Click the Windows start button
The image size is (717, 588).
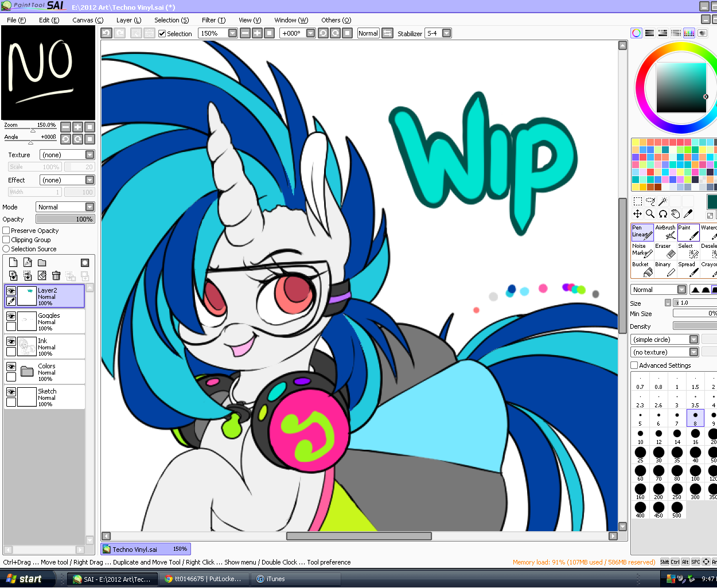pos(28,579)
